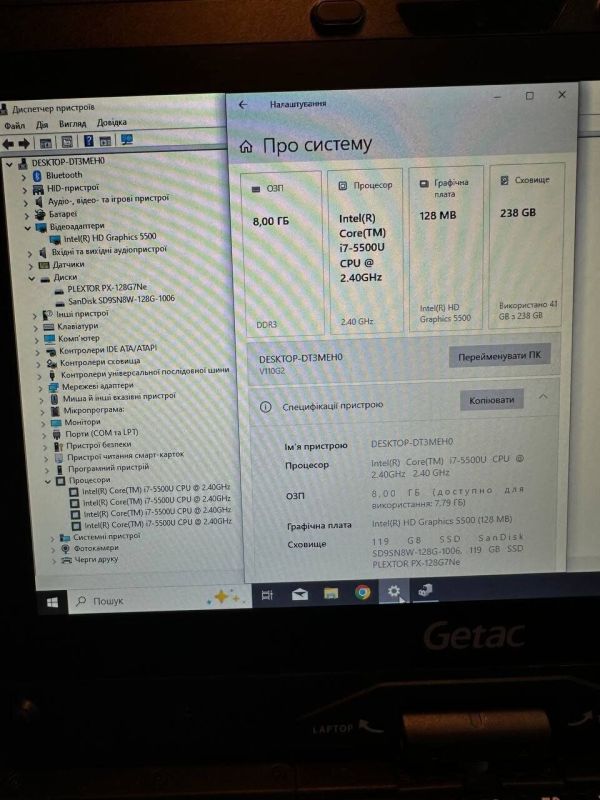This screenshot has height=800, width=600.
Task: Click the scan hardware monitor toolbar icon
Action: (x=127, y=140)
